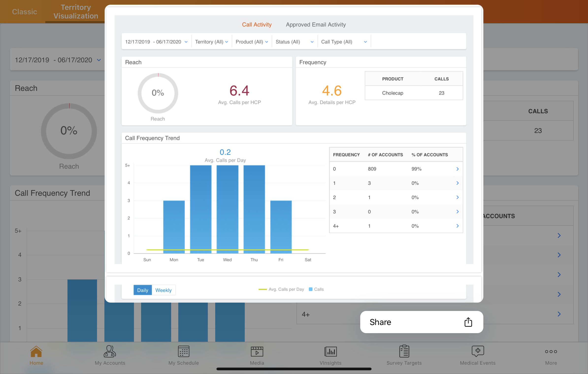Click the Calls legend color swatch
This screenshot has height=374, width=588.
click(x=310, y=289)
